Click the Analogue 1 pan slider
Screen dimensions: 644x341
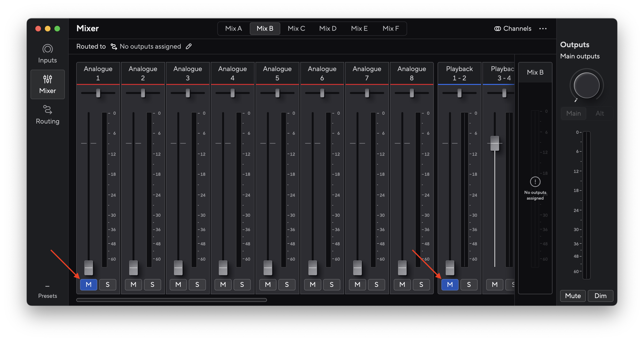pos(98,93)
